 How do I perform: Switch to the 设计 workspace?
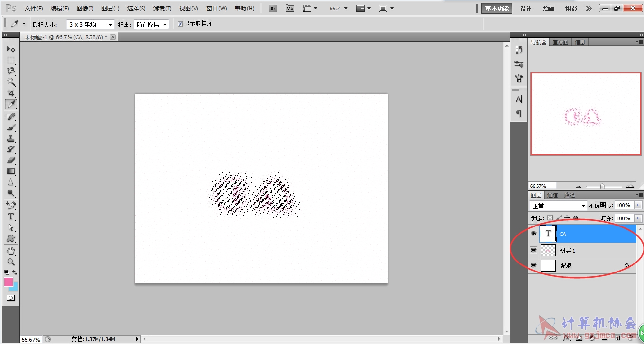(526, 9)
